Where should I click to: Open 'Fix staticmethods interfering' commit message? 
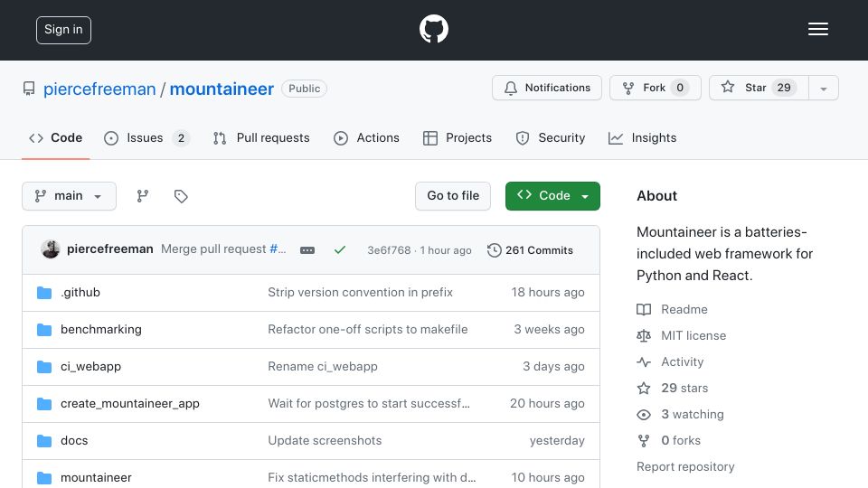(x=372, y=477)
